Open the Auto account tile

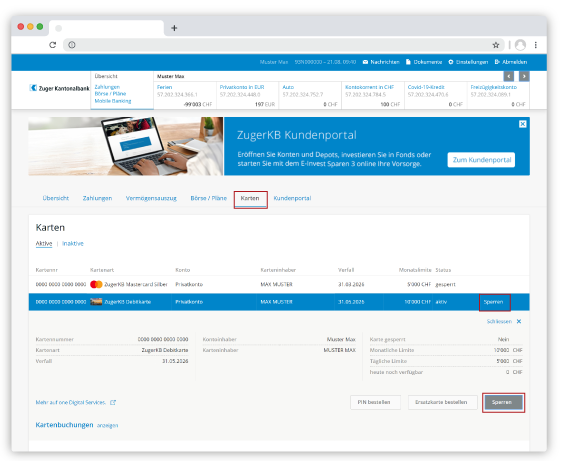[x=310, y=96]
